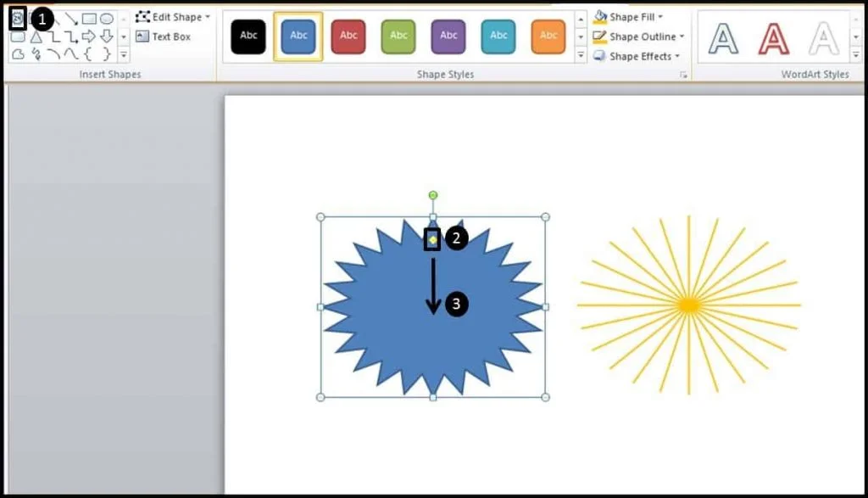Apply the orange Abc shape style
Viewport: 868px width, 498px height.
click(x=548, y=36)
